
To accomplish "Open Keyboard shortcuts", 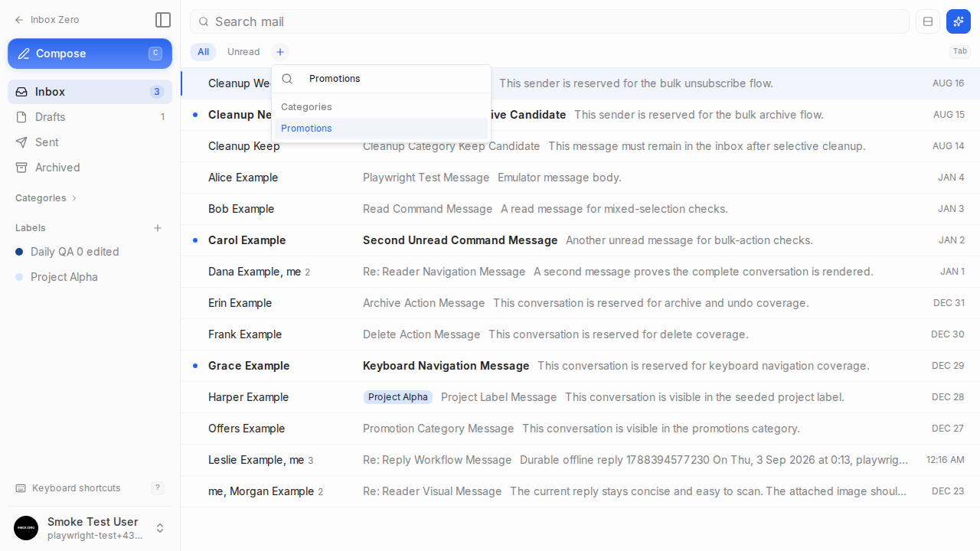I will 76,488.
